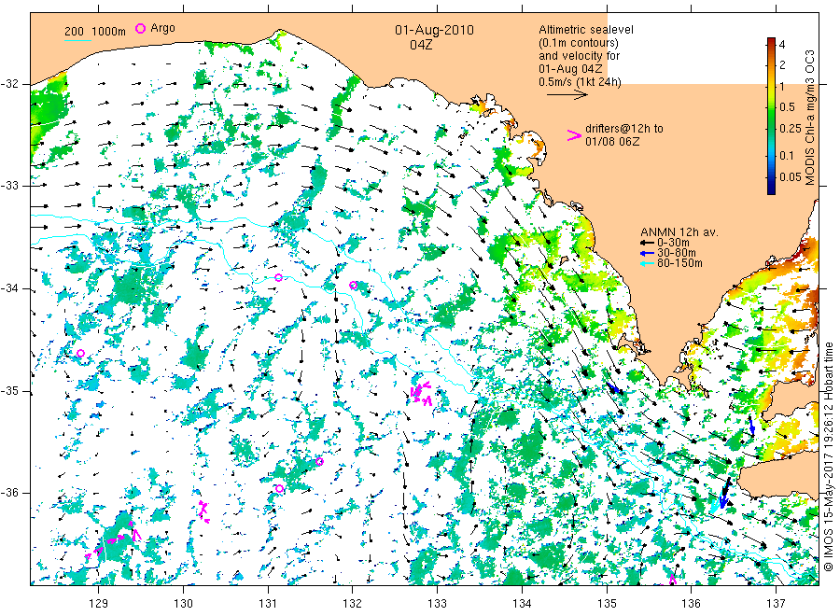This screenshot has height=616, width=840.
Task: Select the Argo float marker near 131.1°E 36°S
Action: tap(279, 488)
